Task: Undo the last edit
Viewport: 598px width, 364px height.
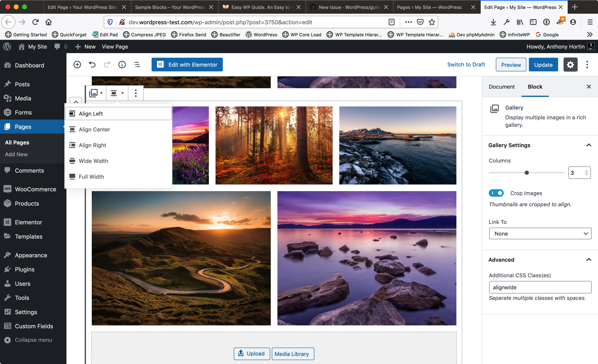Action: (92, 65)
